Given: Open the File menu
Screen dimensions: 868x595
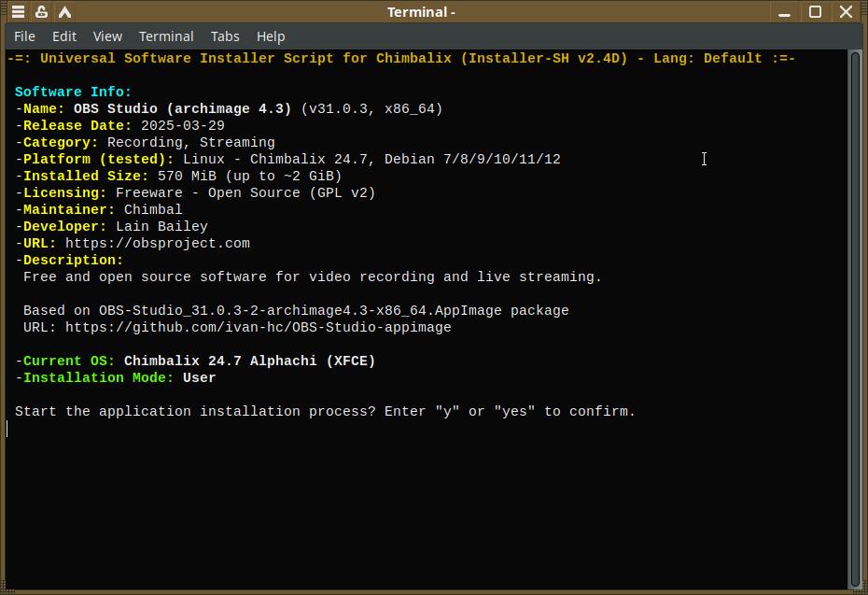Looking at the screenshot, I should point(25,36).
